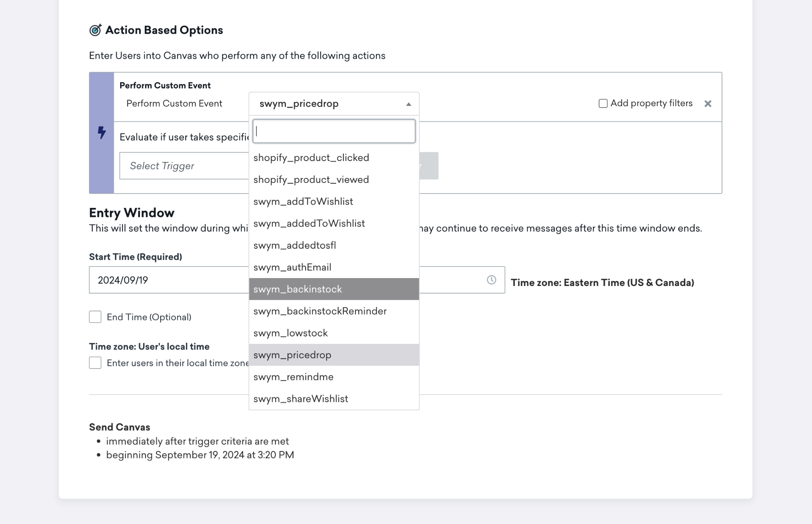Choose swym_backinstock highlighted option
The width and height of the screenshot is (812, 524).
point(297,289)
